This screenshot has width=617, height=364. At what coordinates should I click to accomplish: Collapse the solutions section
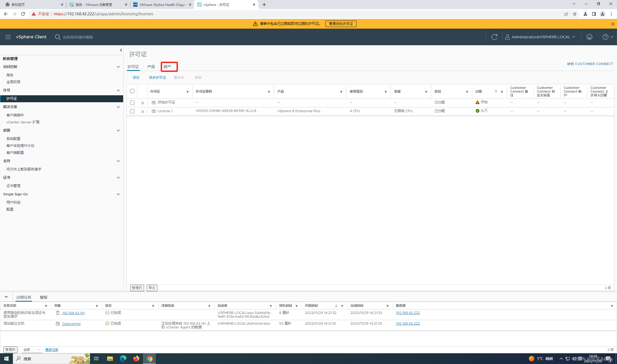click(x=118, y=107)
